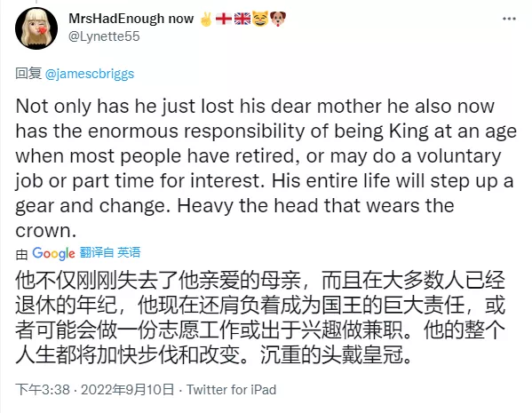Click the Chinese translated tweet text
This screenshot has width=532, height=413.
[x=260, y=318]
